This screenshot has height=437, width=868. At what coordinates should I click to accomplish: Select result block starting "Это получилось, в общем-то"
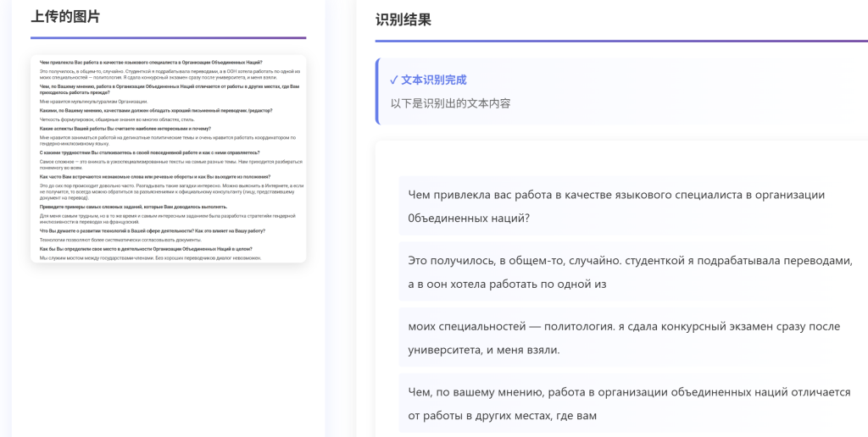pos(633,272)
